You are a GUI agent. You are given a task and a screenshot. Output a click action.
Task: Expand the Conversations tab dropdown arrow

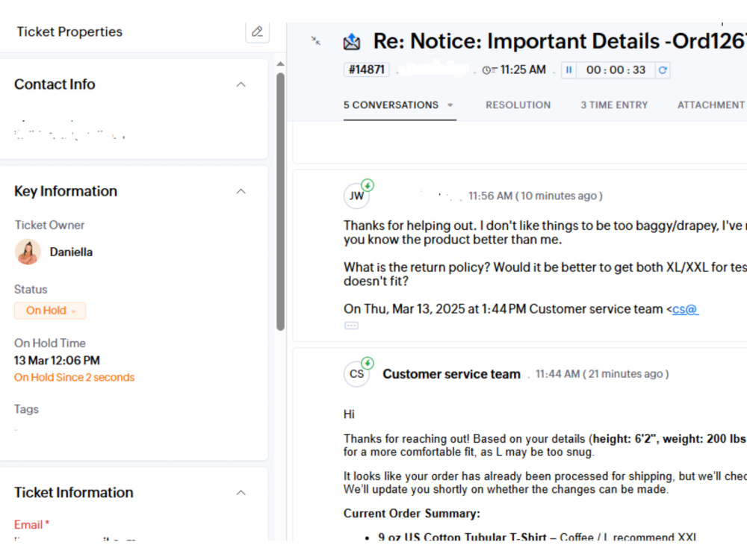[450, 105]
